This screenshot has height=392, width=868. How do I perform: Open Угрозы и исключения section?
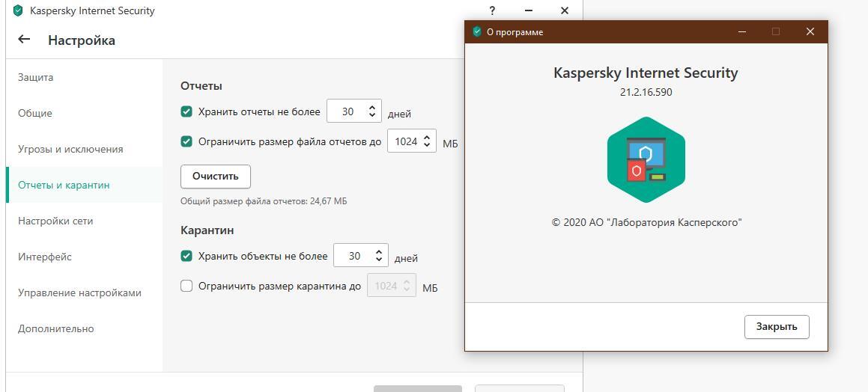pos(84,150)
